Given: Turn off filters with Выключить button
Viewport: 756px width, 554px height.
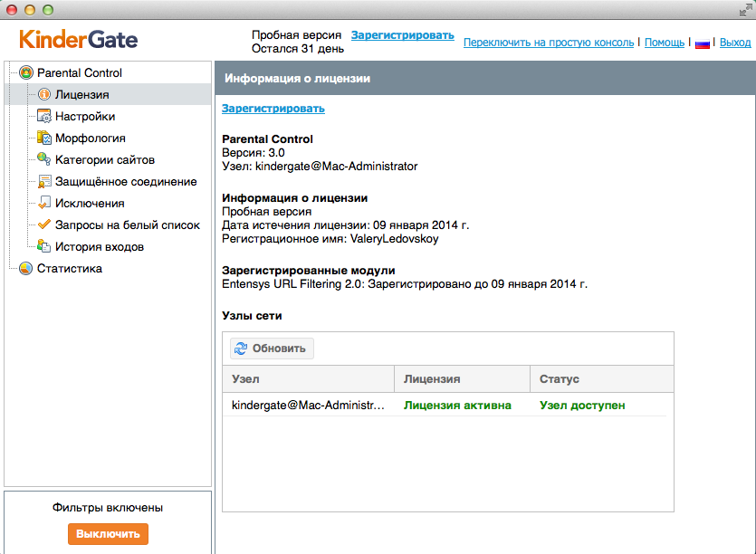Looking at the screenshot, I should click(108, 534).
